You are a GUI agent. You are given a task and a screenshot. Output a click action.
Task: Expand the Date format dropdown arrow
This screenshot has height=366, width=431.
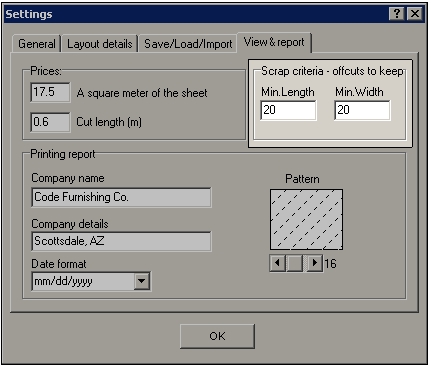(x=142, y=281)
